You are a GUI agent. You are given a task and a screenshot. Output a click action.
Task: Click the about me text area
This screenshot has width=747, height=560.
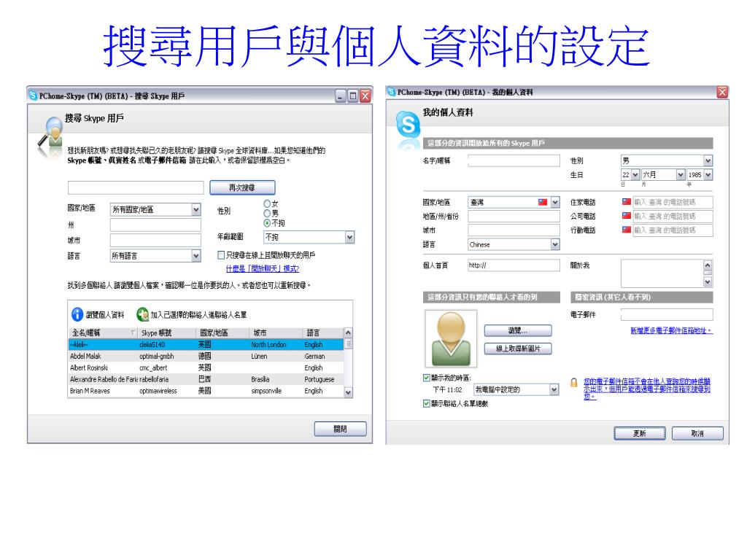(x=662, y=273)
